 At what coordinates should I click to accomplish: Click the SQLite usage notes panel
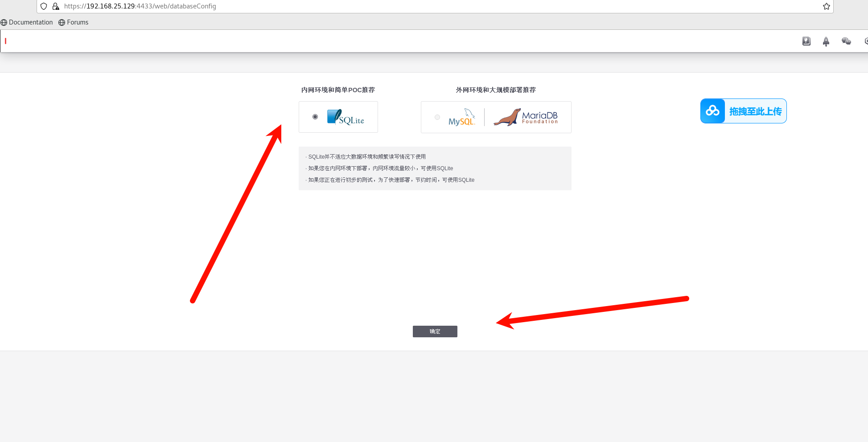(435, 168)
